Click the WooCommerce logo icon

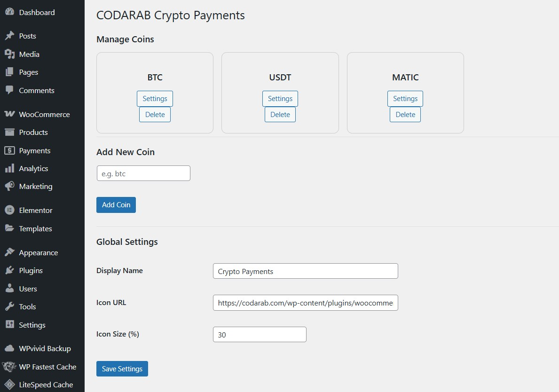click(9, 114)
